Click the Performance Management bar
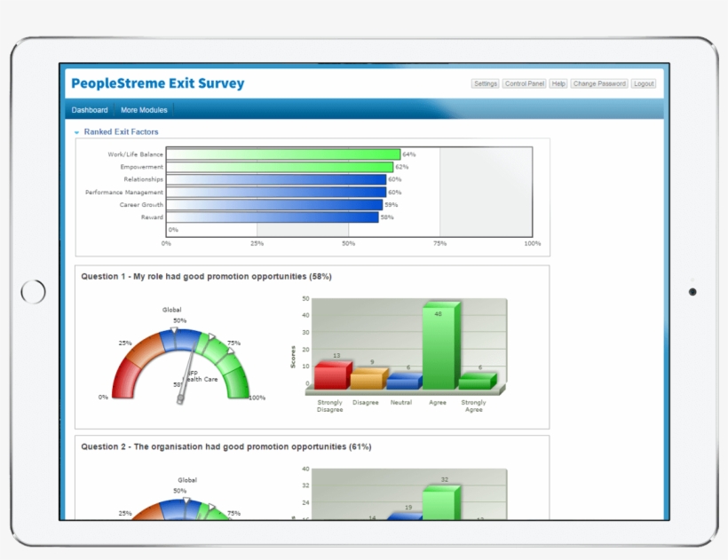This screenshot has width=728, height=560. click(x=275, y=192)
